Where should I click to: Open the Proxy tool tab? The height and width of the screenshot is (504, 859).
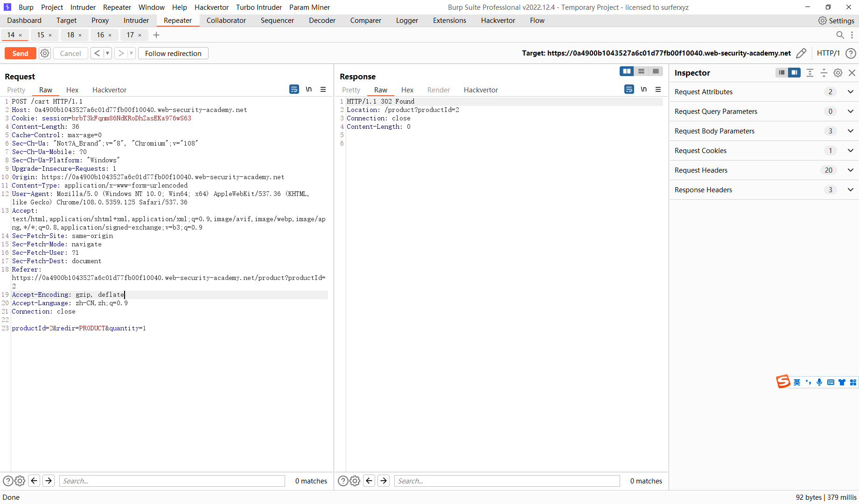tap(100, 21)
